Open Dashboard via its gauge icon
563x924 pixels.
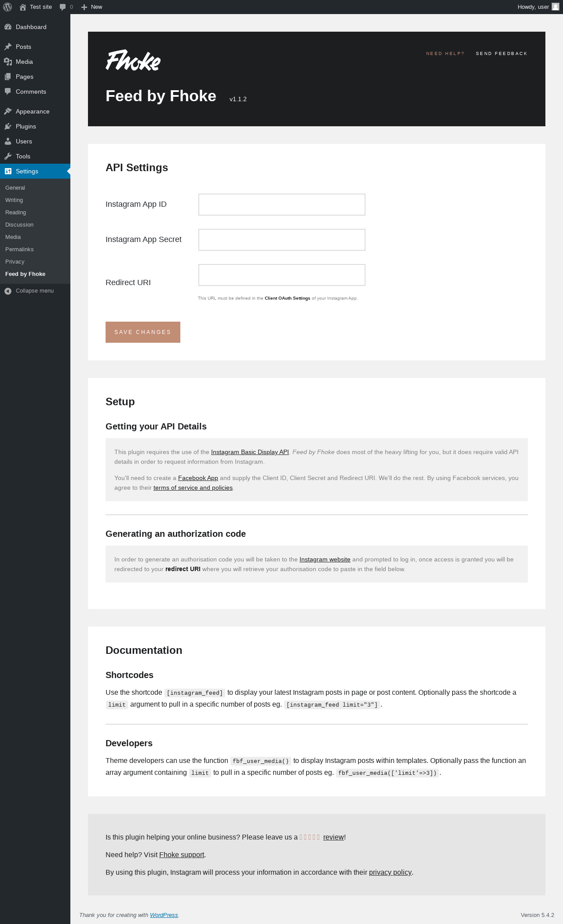click(x=8, y=27)
